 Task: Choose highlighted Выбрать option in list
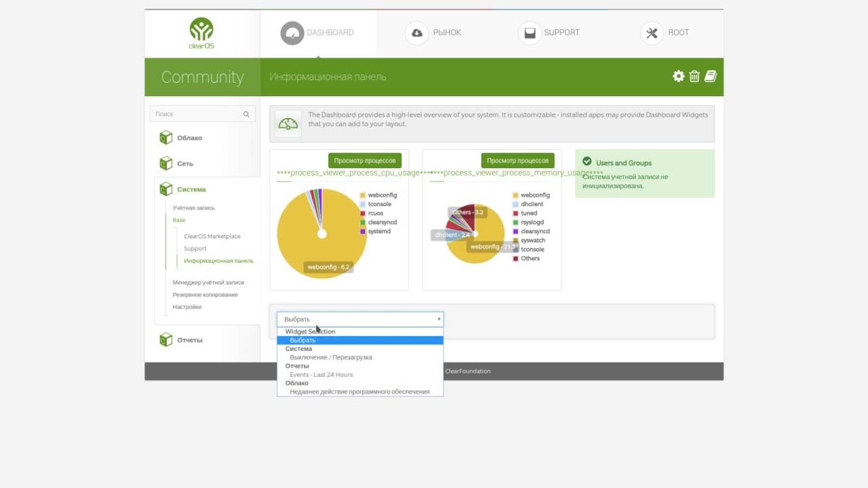click(x=360, y=340)
